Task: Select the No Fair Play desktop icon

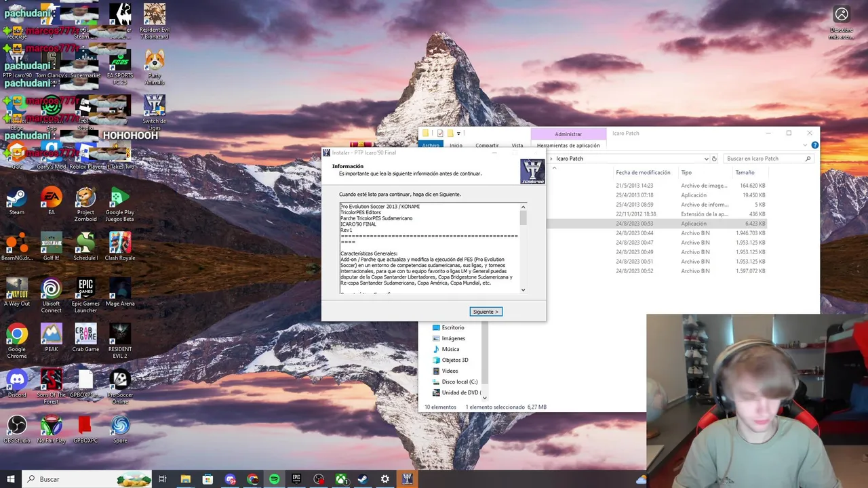Action: point(52,429)
